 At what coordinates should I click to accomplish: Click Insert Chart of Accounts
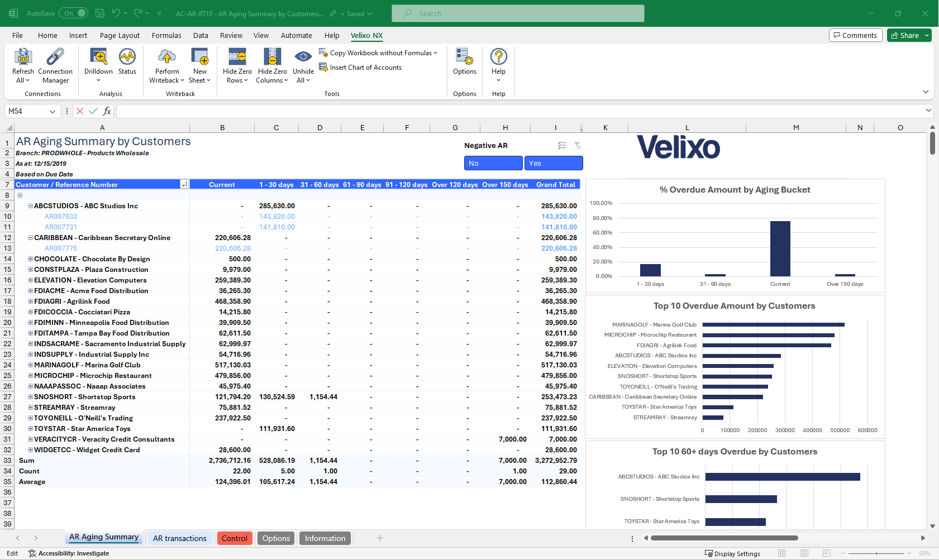pyautogui.click(x=360, y=68)
